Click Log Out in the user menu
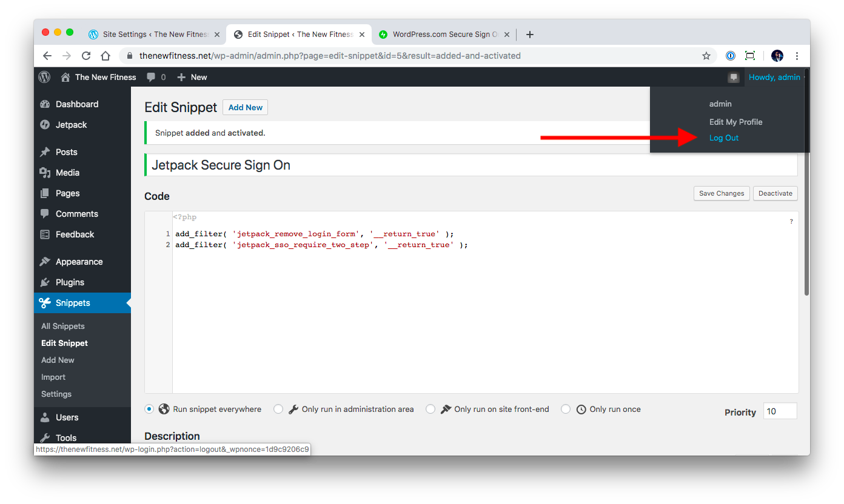This screenshot has width=844, height=504. click(x=724, y=138)
